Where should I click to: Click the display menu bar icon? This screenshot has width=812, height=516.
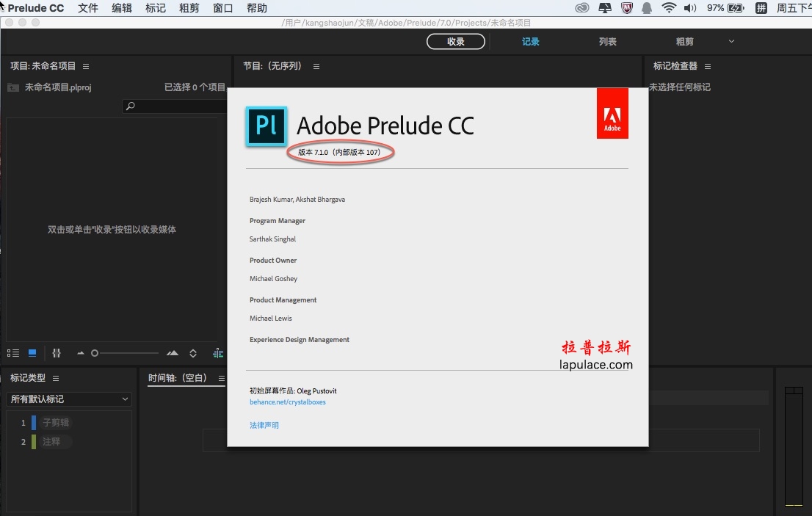coord(605,8)
